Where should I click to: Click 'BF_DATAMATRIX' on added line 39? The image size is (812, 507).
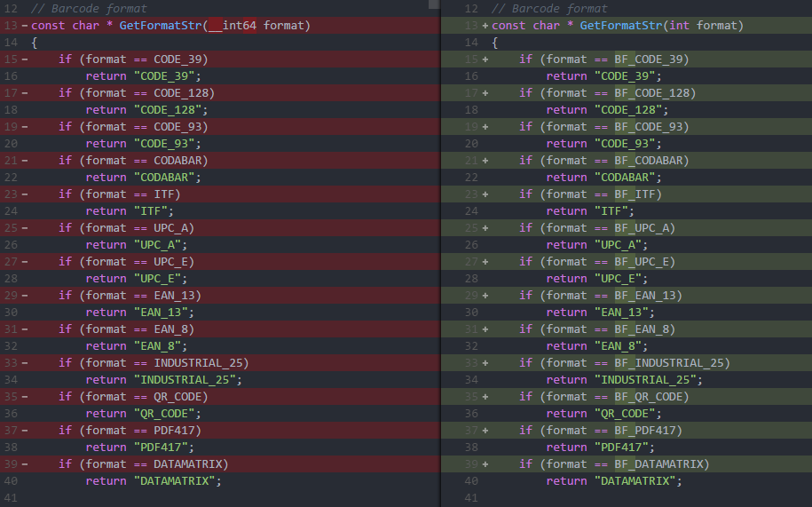point(658,463)
